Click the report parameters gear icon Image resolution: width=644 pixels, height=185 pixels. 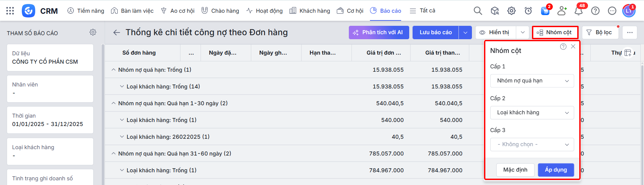pos(93,32)
